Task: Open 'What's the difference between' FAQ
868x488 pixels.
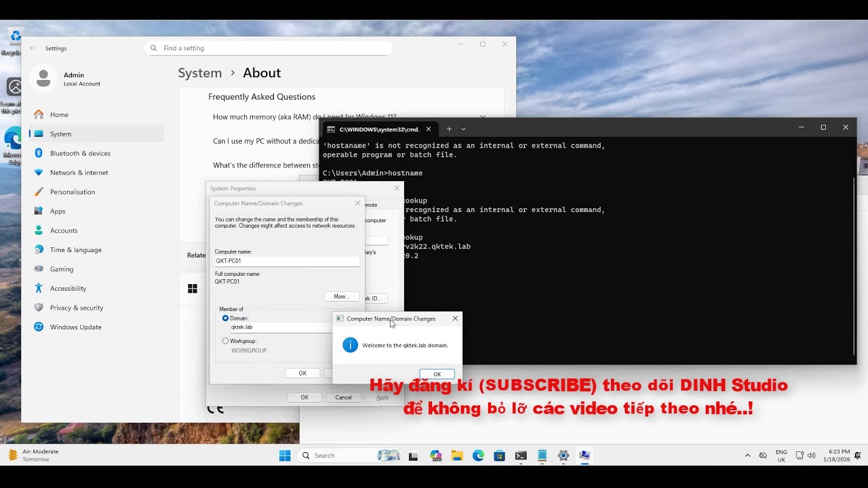Action: point(266,165)
